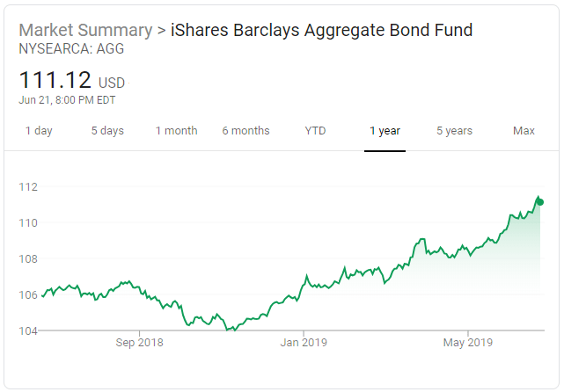This screenshot has height=392, width=564.
Task: Click the green endpoint dot on chart
Action: pyautogui.click(x=540, y=202)
